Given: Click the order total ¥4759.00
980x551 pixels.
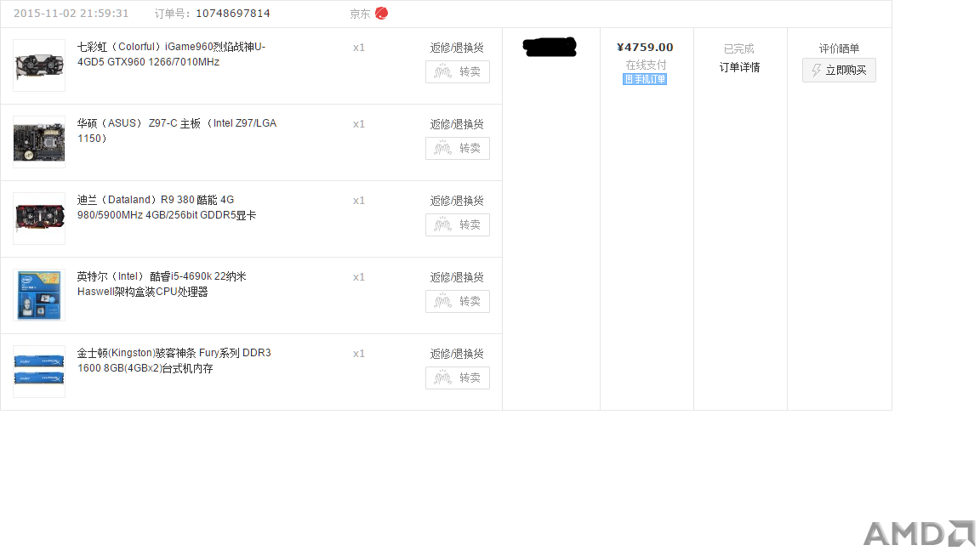Looking at the screenshot, I should click(645, 48).
